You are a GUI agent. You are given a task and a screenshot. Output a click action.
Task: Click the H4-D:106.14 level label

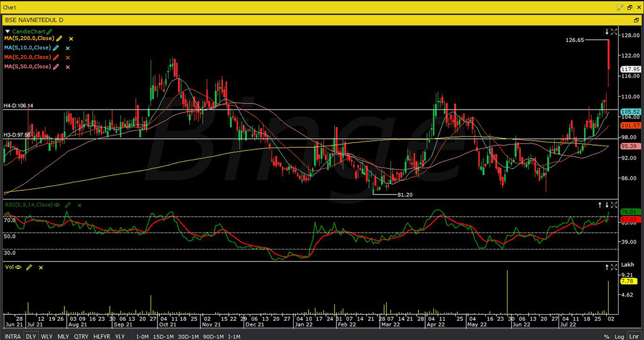point(19,106)
